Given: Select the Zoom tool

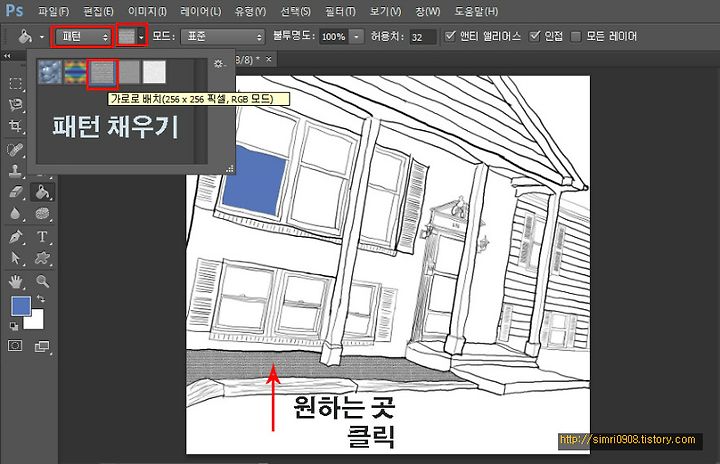Looking at the screenshot, I should pyautogui.click(x=42, y=281).
